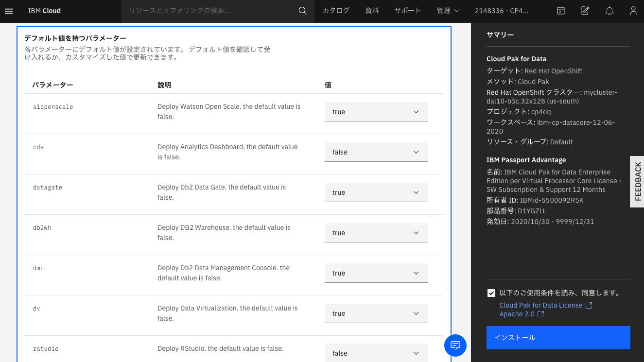
Task: Click external link icon beside Apache 2.0
Action: point(540,314)
